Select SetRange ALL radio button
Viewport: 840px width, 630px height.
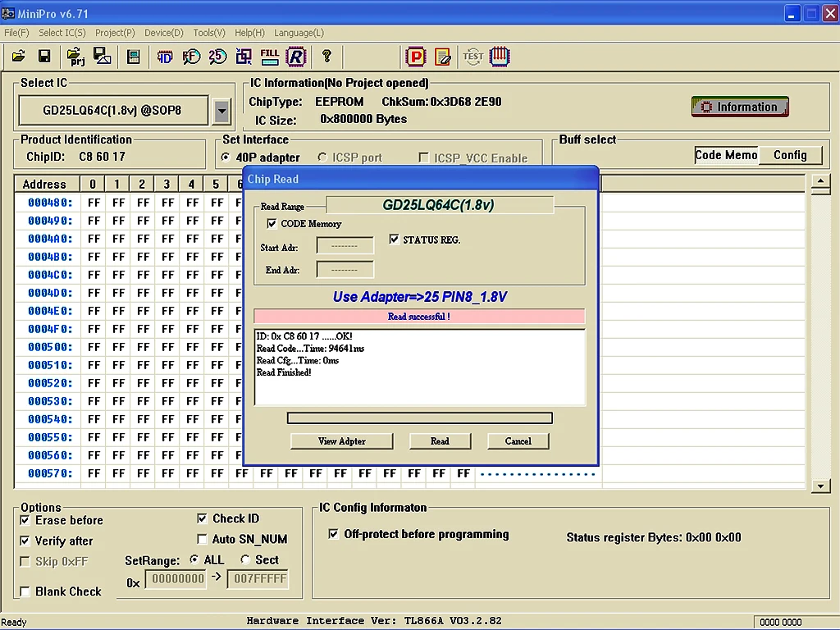[x=194, y=559]
